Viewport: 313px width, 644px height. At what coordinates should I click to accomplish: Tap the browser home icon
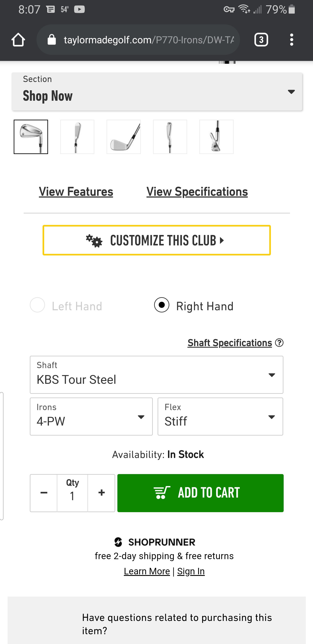coord(18,40)
